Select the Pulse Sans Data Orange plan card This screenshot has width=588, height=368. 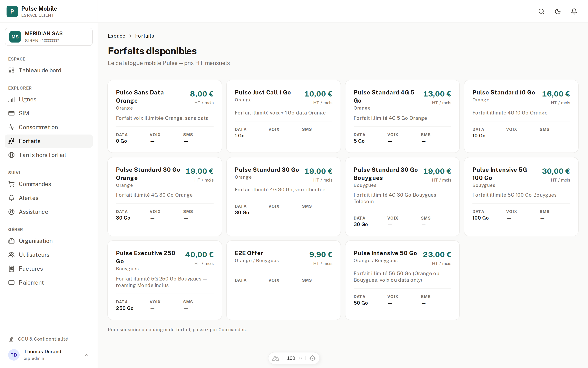point(165,116)
